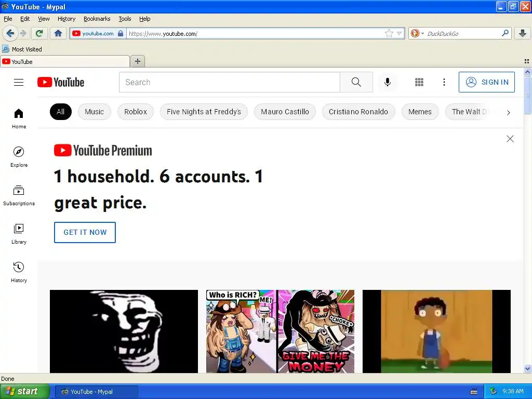Click the YouTube logo
Image resolution: width=532 pixels, height=399 pixels.
click(61, 82)
